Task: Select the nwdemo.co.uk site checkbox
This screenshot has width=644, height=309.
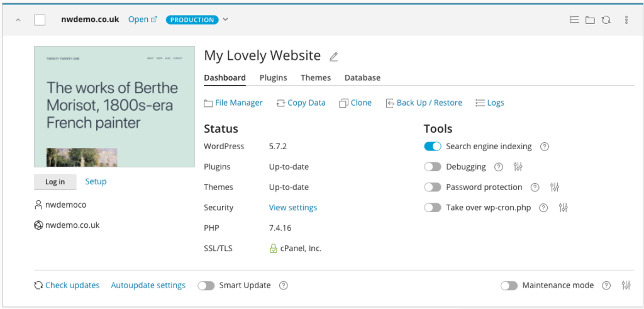Action: pyautogui.click(x=40, y=20)
